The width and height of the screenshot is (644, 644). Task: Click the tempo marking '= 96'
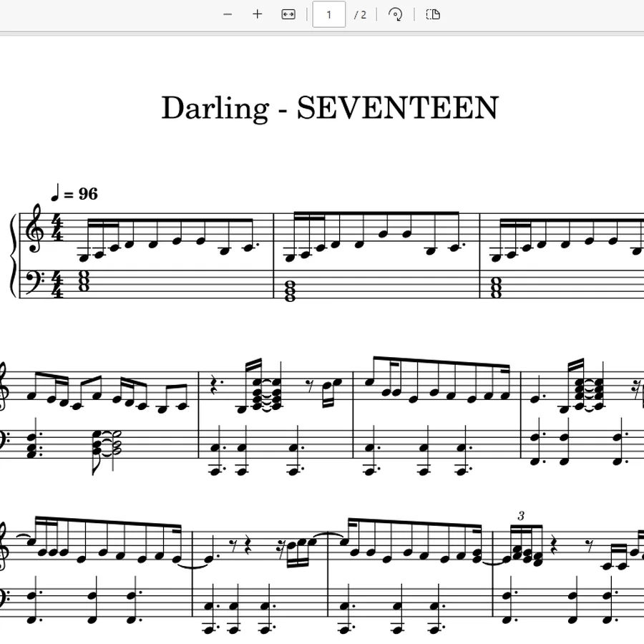pos(81,194)
